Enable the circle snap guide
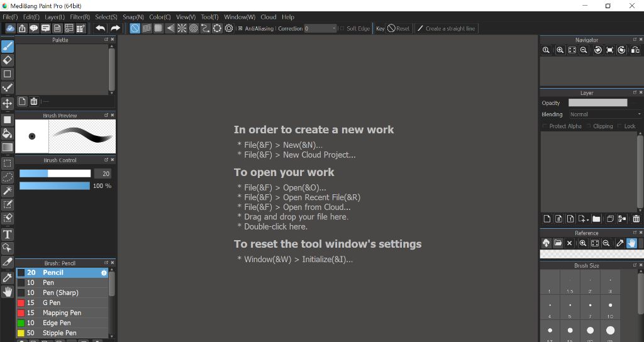Image resolution: width=644 pixels, height=342 pixels. tap(194, 28)
